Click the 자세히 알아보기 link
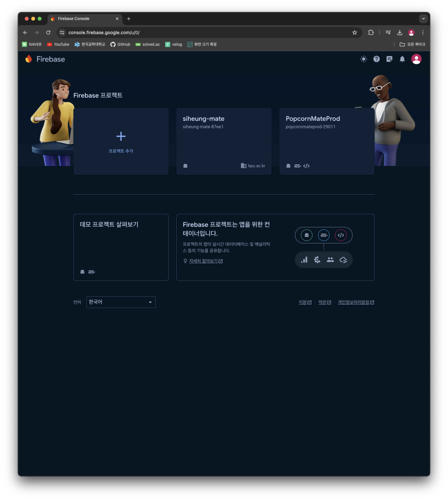Viewport: 448px width, 500px height. [x=203, y=261]
